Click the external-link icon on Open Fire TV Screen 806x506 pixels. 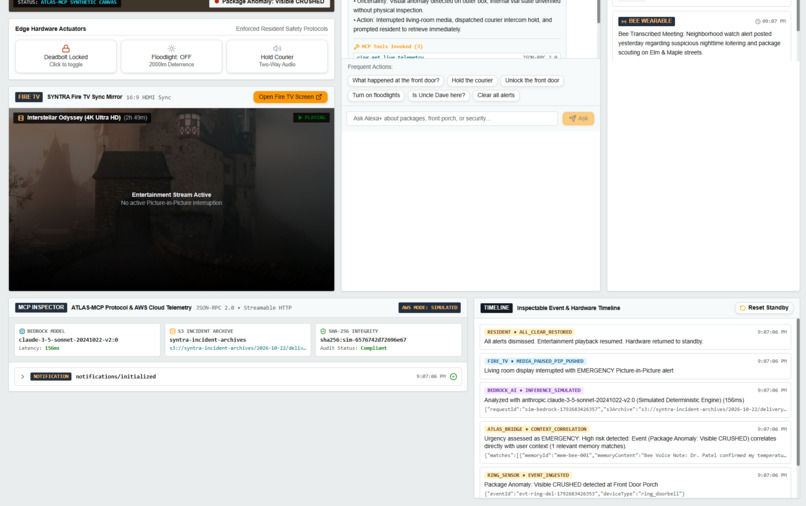(319, 97)
